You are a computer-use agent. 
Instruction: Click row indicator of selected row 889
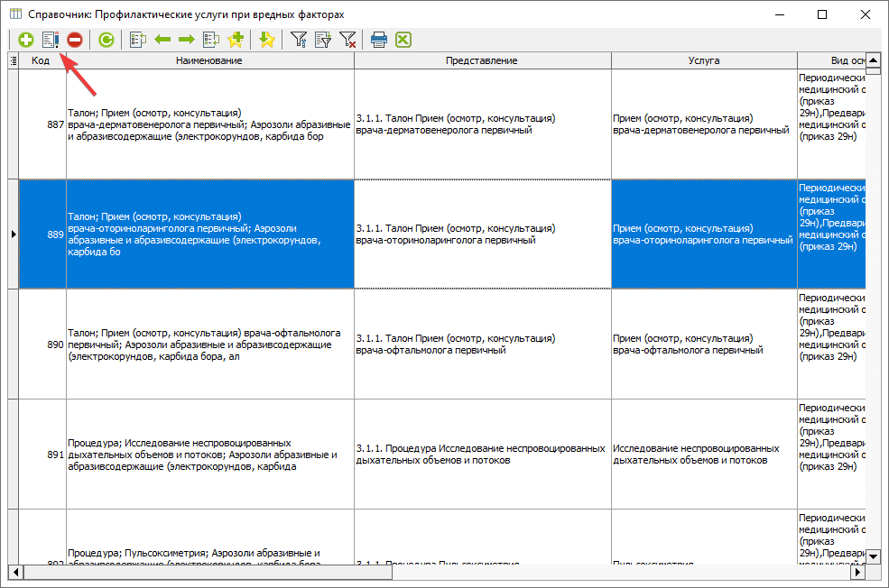click(x=14, y=234)
